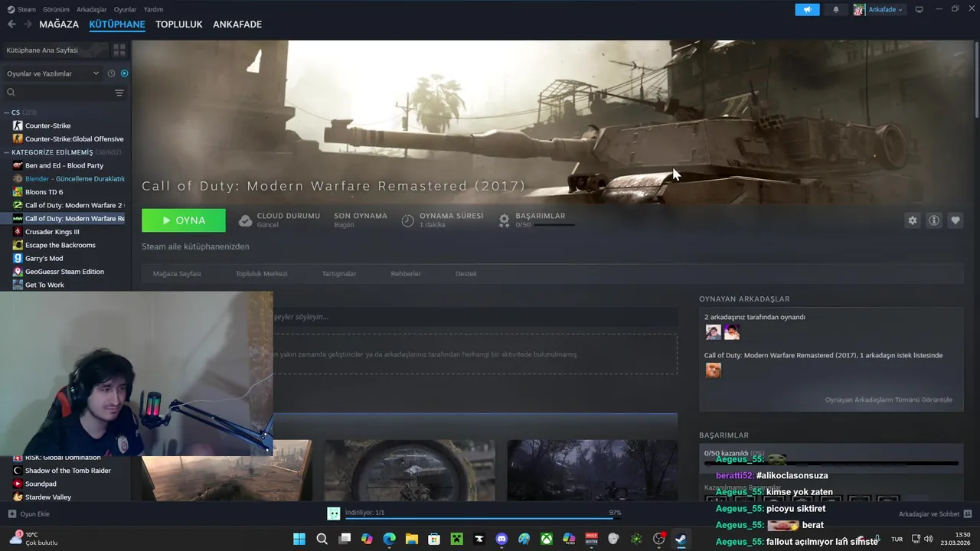This screenshot has height=551, width=980.
Task: Open the MAĞAZA tab
Action: coord(59,24)
